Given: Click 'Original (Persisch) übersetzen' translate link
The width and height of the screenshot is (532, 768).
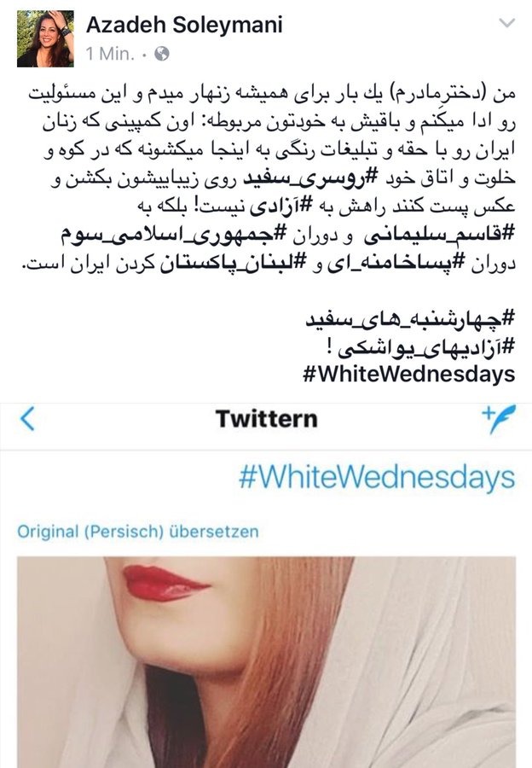Looking at the screenshot, I should (x=137, y=532).
